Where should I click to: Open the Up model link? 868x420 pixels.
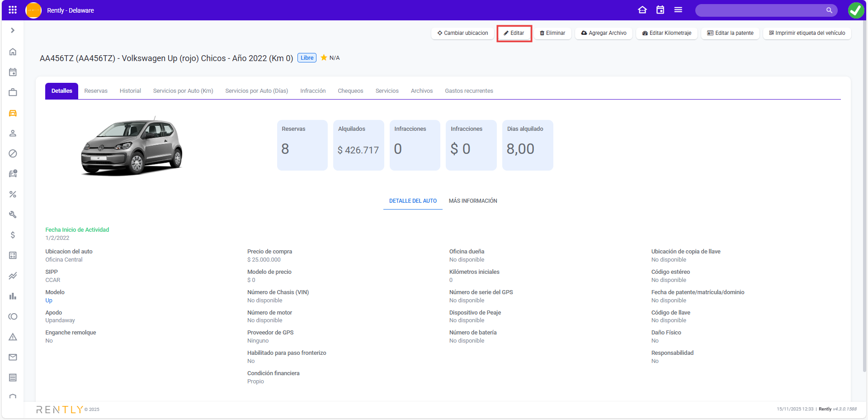(49, 301)
